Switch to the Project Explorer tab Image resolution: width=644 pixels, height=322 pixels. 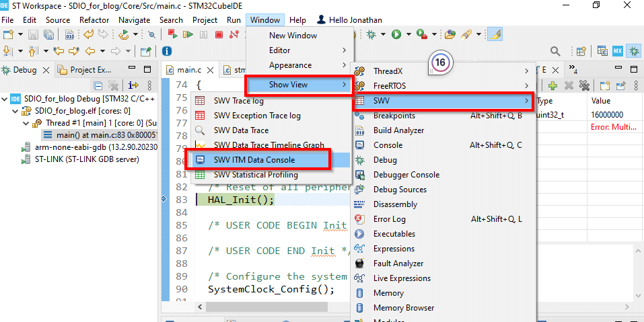(x=84, y=70)
